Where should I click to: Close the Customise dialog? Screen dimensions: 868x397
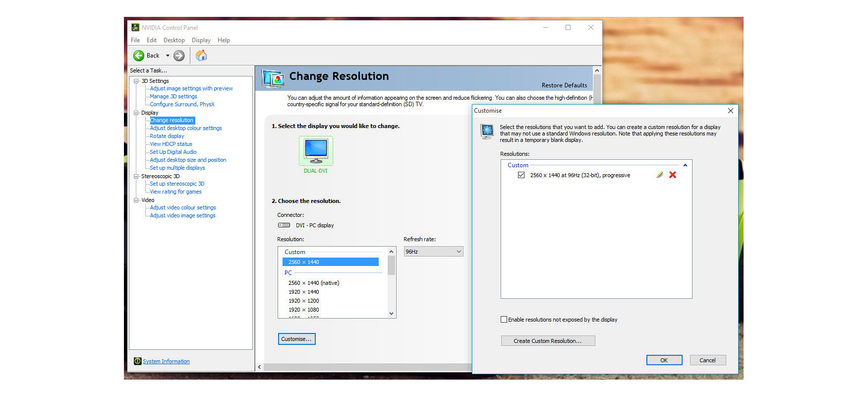(730, 111)
